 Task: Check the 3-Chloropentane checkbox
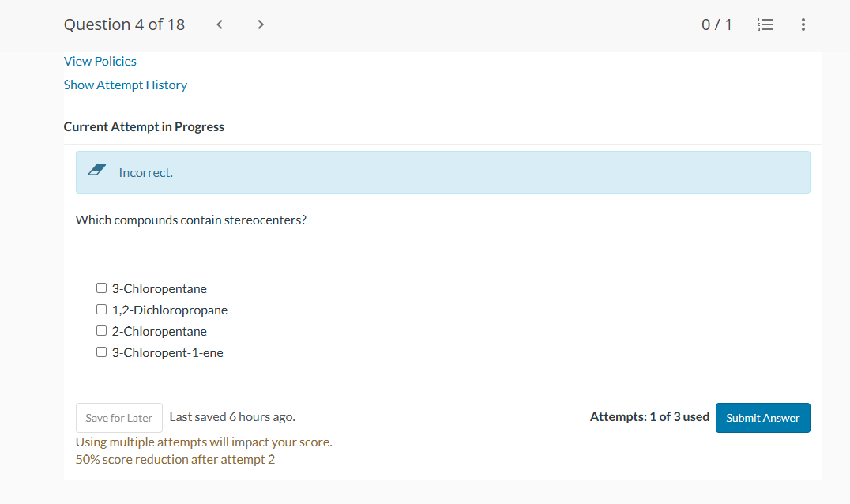(101, 288)
